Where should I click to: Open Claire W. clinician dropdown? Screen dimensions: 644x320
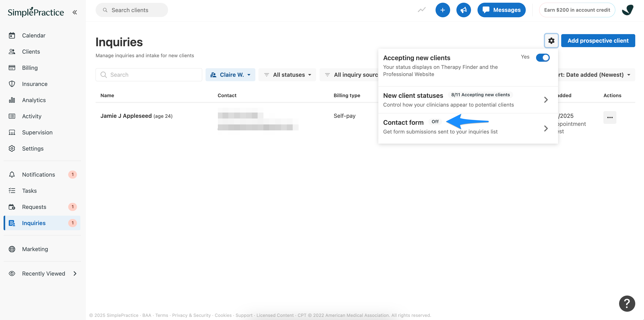tap(230, 75)
